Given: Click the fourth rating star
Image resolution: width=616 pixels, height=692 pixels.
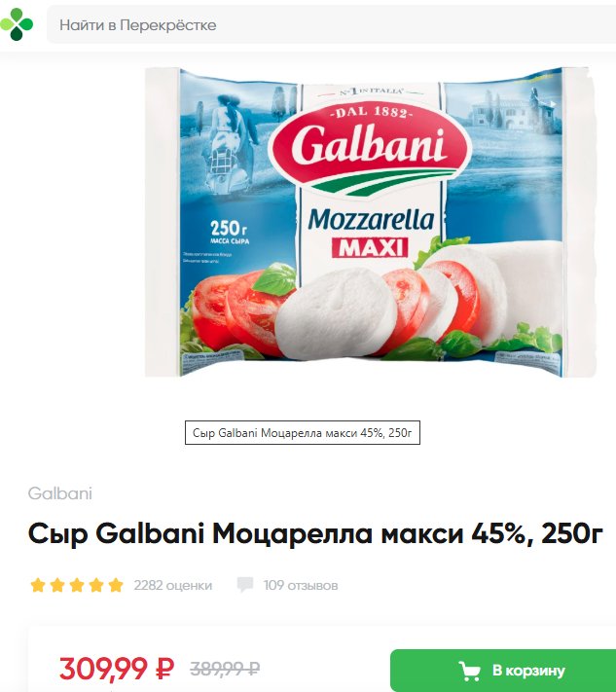Looking at the screenshot, I should click(x=96, y=585).
